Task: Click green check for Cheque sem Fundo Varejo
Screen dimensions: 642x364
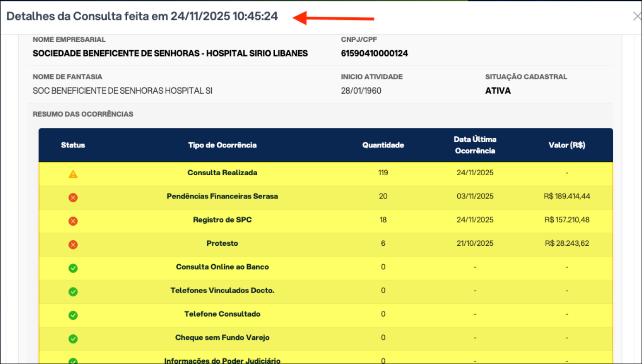Action: pyautogui.click(x=73, y=338)
